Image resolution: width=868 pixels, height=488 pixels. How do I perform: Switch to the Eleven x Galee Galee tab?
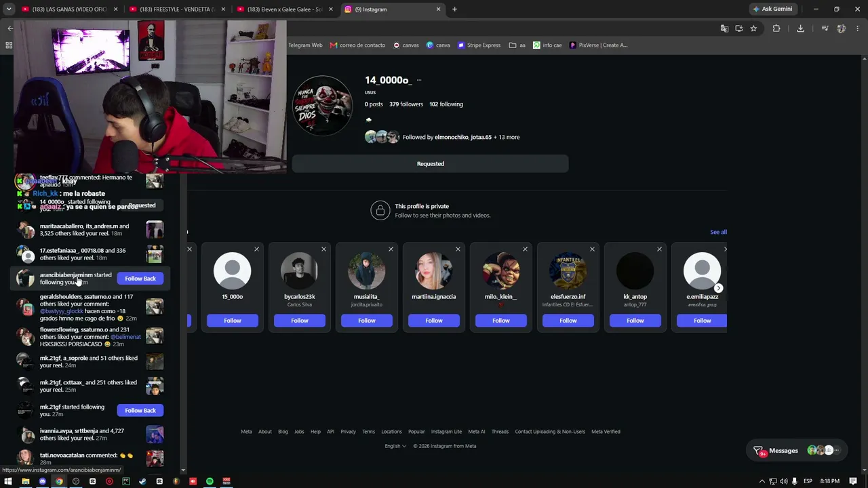click(x=284, y=9)
